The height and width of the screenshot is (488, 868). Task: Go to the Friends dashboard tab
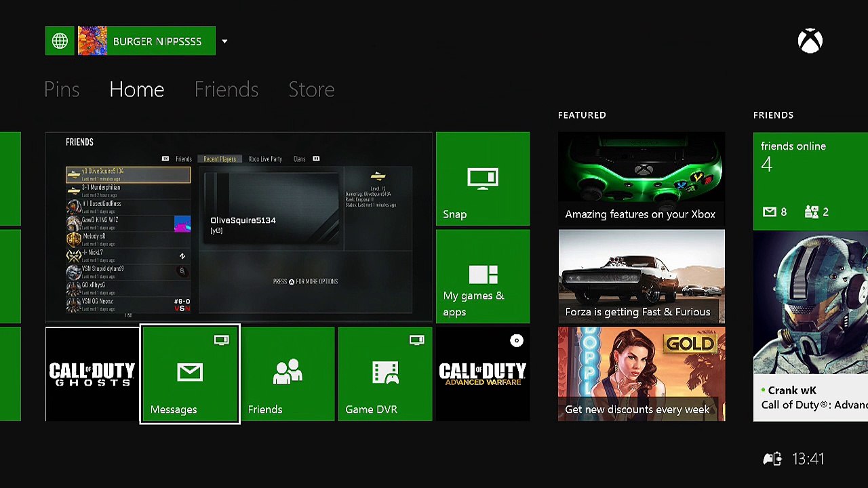(226, 89)
